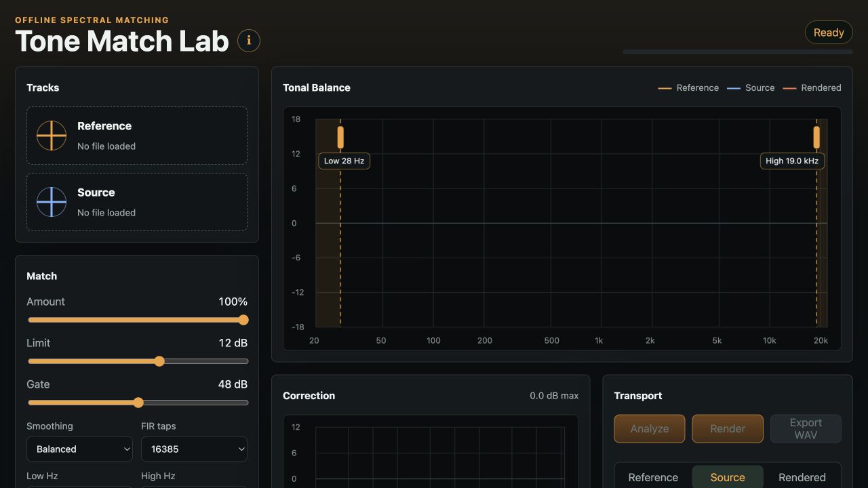The image size is (868, 488).
Task: Click the 0.0 dB max readout
Action: (554, 396)
